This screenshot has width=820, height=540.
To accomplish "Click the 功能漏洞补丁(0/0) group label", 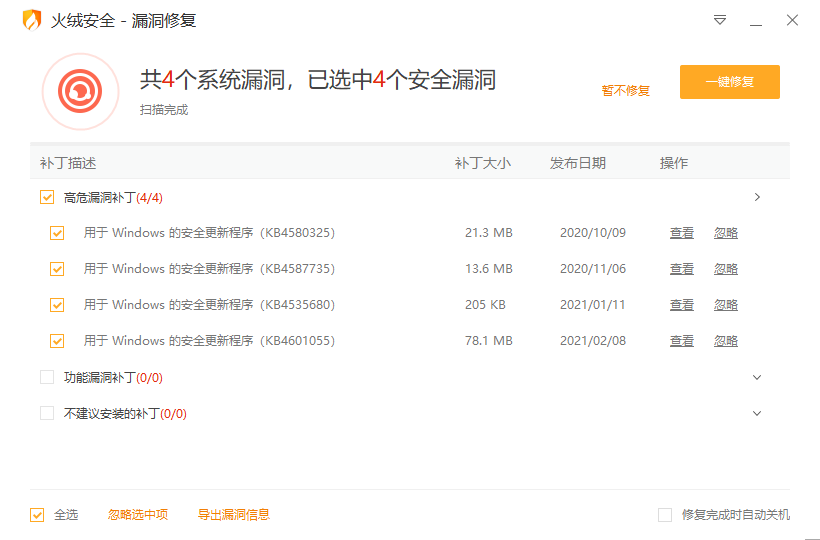I will tap(113, 377).
